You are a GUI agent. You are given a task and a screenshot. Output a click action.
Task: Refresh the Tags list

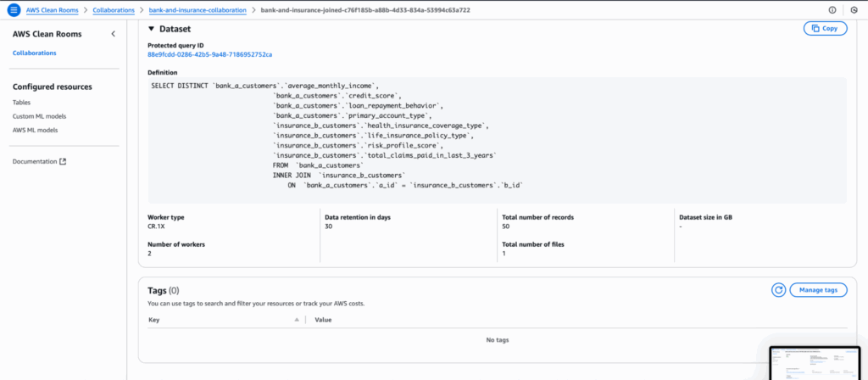tap(779, 290)
